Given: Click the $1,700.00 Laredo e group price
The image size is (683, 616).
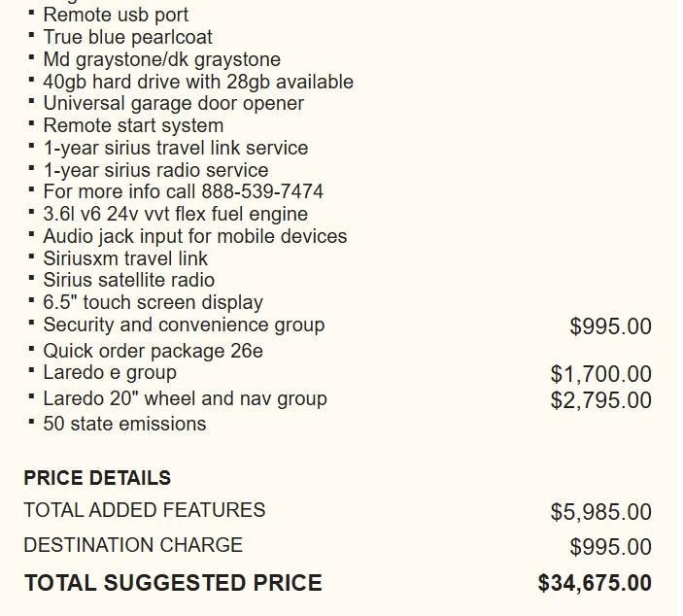Looking at the screenshot, I should (600, 374).
